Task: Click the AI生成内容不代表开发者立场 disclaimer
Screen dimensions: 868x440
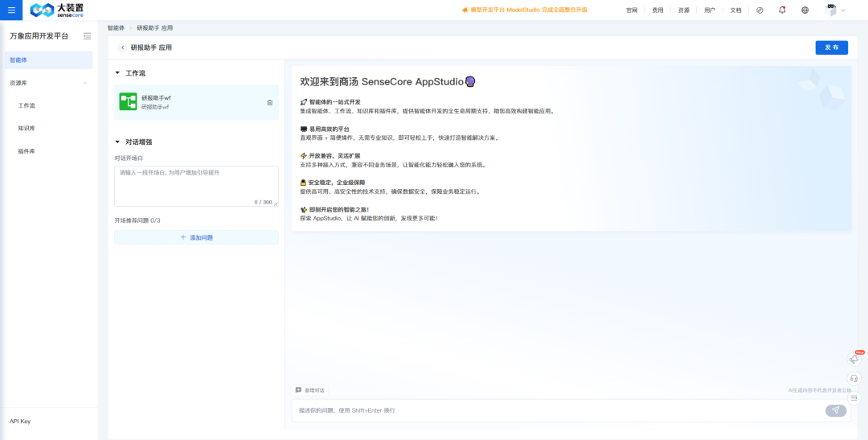Action: click(x=820, y=390)
